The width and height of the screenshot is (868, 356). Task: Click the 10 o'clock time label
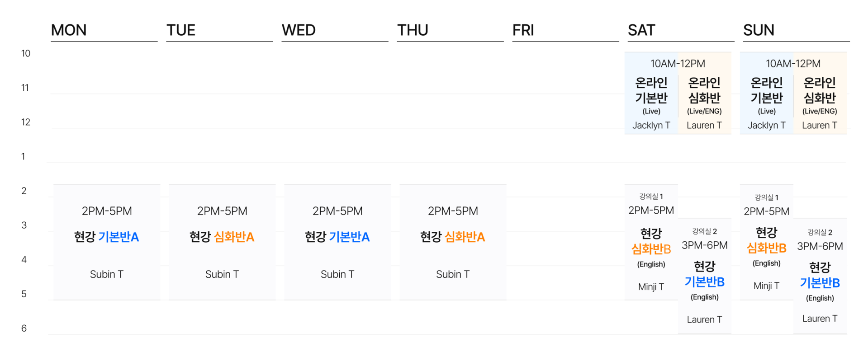(26, 53)
